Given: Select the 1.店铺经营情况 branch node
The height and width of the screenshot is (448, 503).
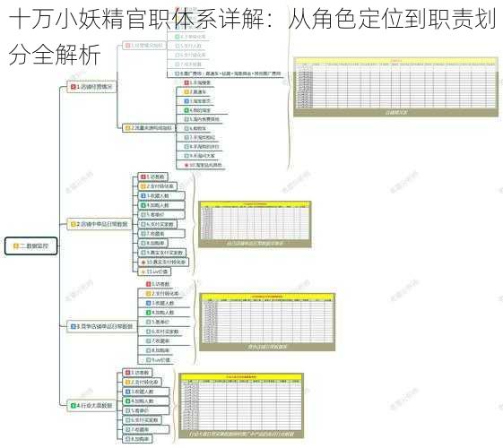Looking at the screenshot, I should pos(91,87).
